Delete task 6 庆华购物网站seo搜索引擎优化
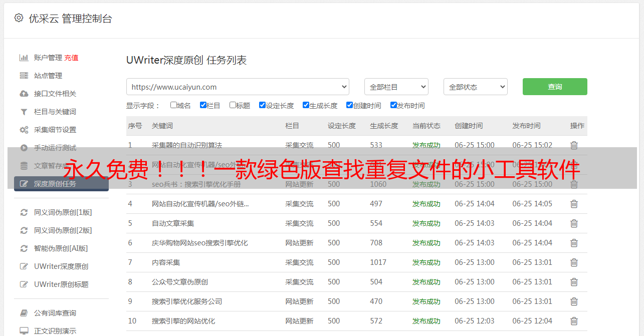This screenshot has height=336, width=644. pyautogui.click(x=574, y=243)
